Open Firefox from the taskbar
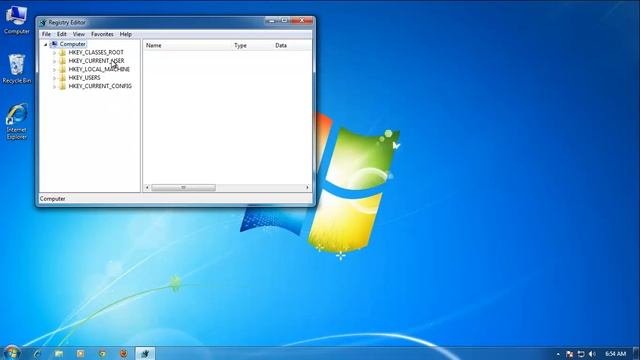 (x=123, y=353)
